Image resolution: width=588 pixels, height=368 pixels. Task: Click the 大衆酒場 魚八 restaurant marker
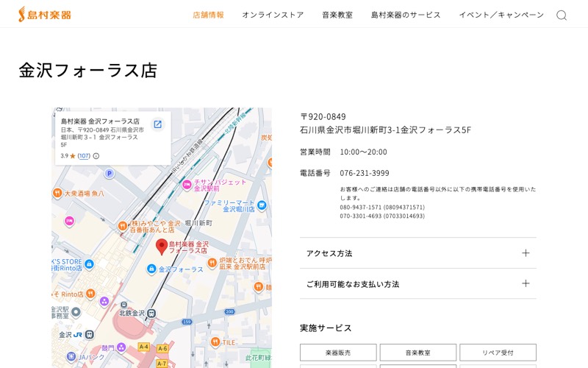(57, 193)
